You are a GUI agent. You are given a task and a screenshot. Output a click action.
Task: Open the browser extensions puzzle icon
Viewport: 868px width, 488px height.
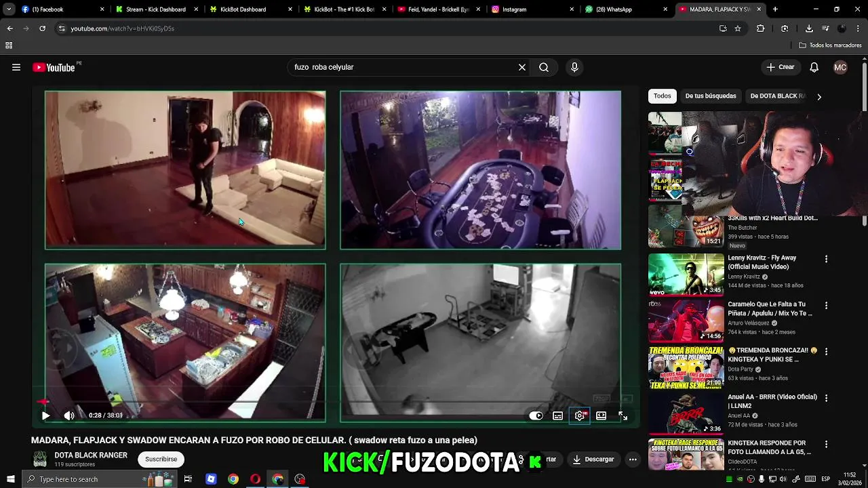click(x=760, y=28)
